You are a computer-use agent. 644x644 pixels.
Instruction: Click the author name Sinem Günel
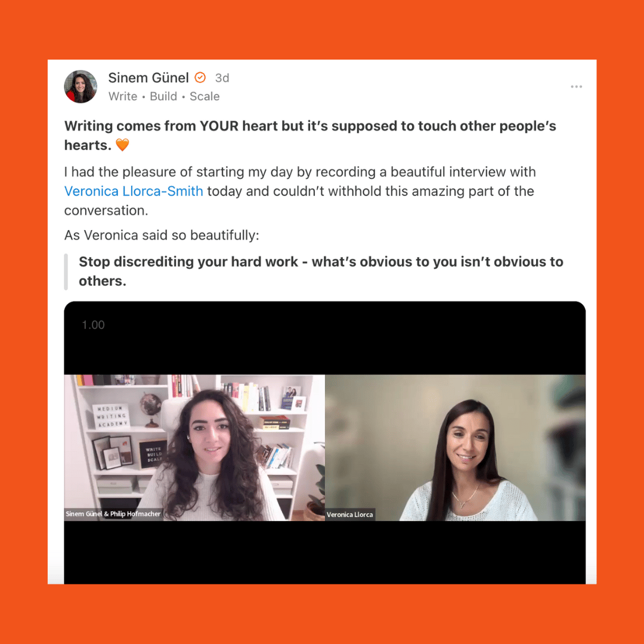pos(148,78)
